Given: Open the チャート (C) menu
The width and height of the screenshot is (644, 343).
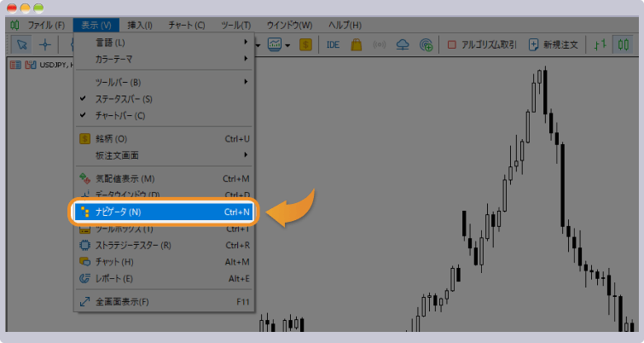Looking at the screenshot, I should [188, 26].
